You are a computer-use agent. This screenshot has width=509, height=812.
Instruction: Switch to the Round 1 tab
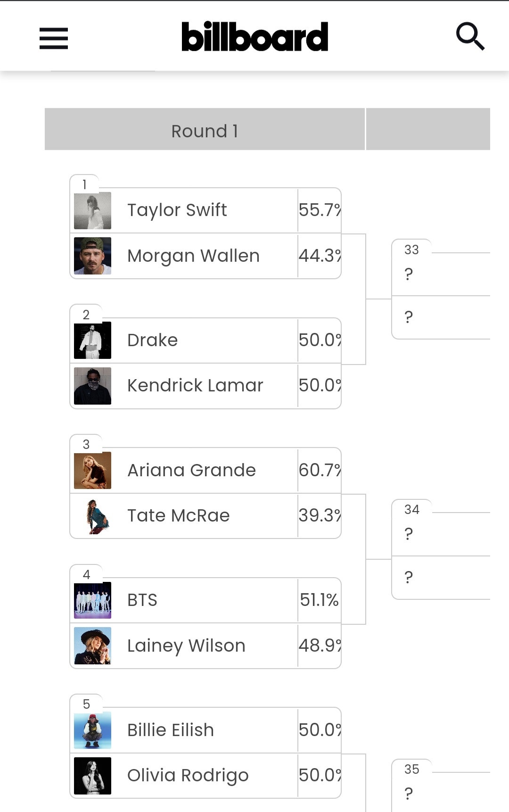tap(205, 129)
